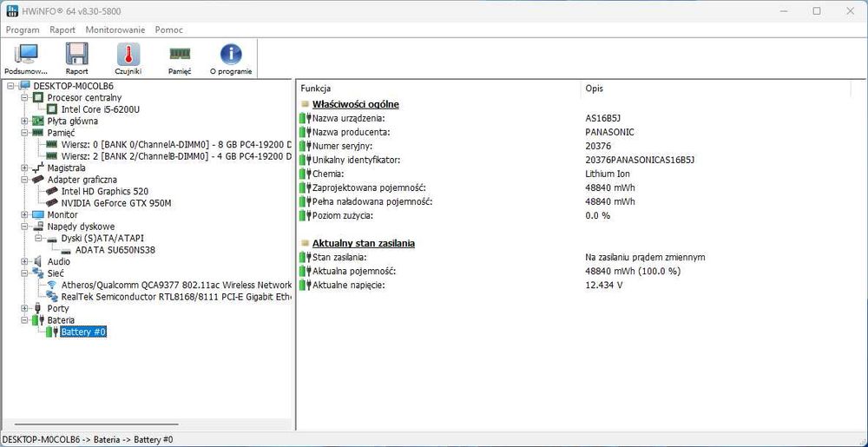Select Battery #0 tree item
The height and width of the screenshot is (447, 868).
[x=83, y=332]
